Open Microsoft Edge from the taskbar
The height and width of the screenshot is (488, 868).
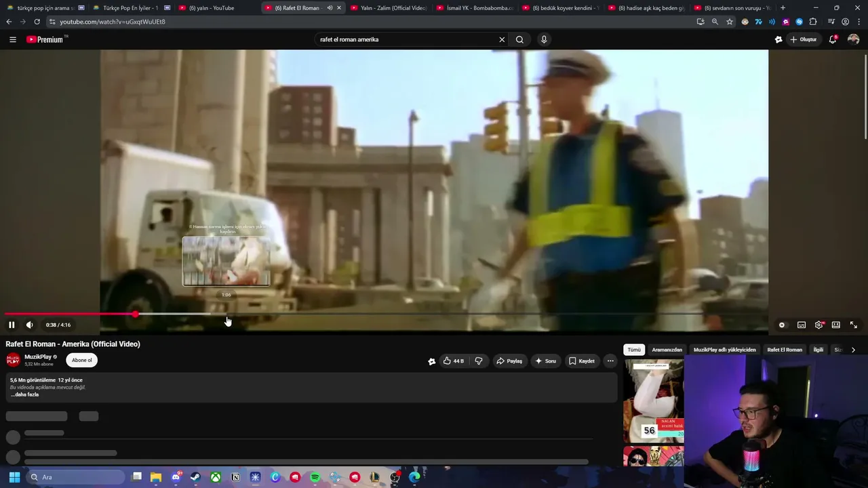tap(414, 477)
